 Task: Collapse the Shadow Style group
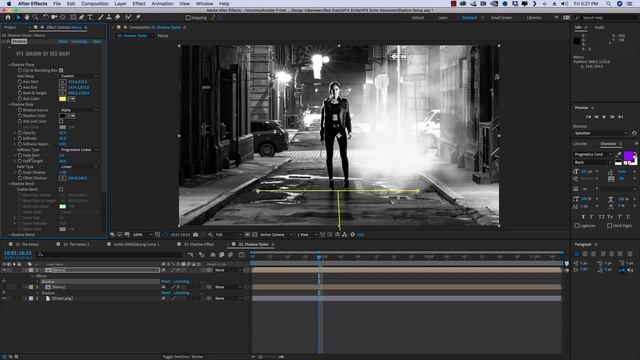(x=9, y=104)
